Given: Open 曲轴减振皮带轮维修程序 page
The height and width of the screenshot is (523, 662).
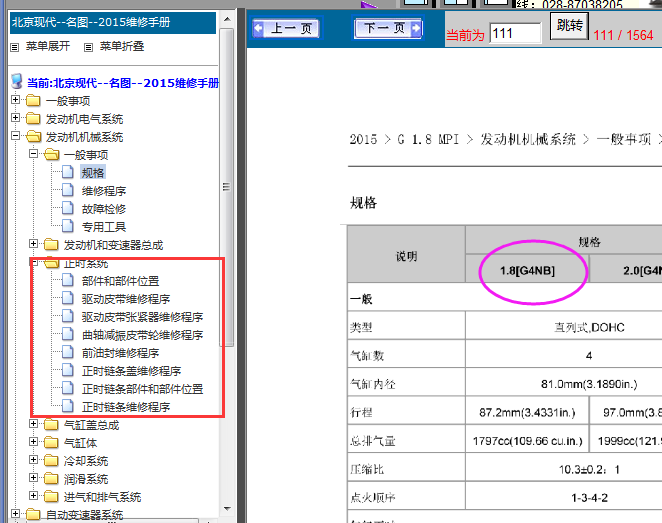Looking at the screenshot, I should point(142,335).
